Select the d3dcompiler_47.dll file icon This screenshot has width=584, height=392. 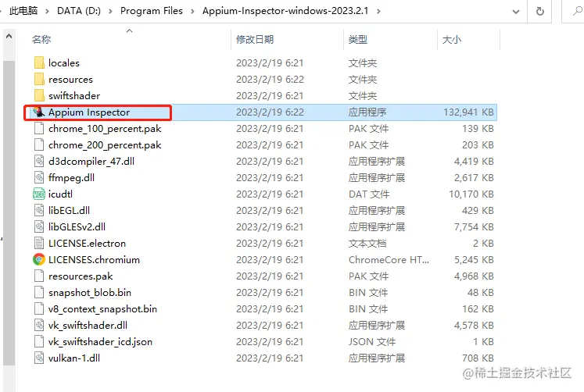click(x=39, y=161)
